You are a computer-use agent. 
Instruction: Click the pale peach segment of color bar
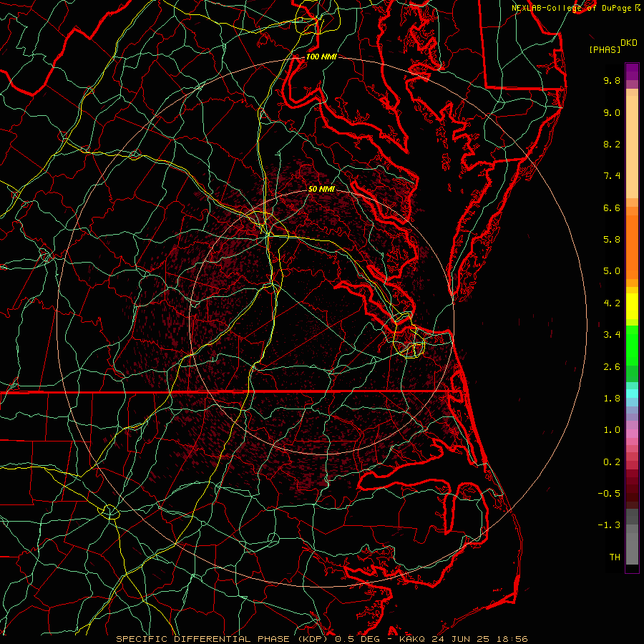632,147
